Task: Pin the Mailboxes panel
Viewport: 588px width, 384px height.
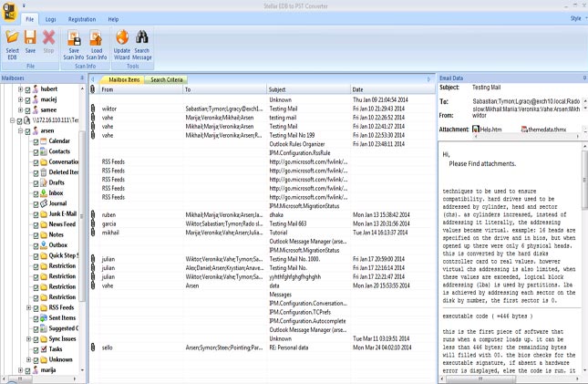Action: 82,78
